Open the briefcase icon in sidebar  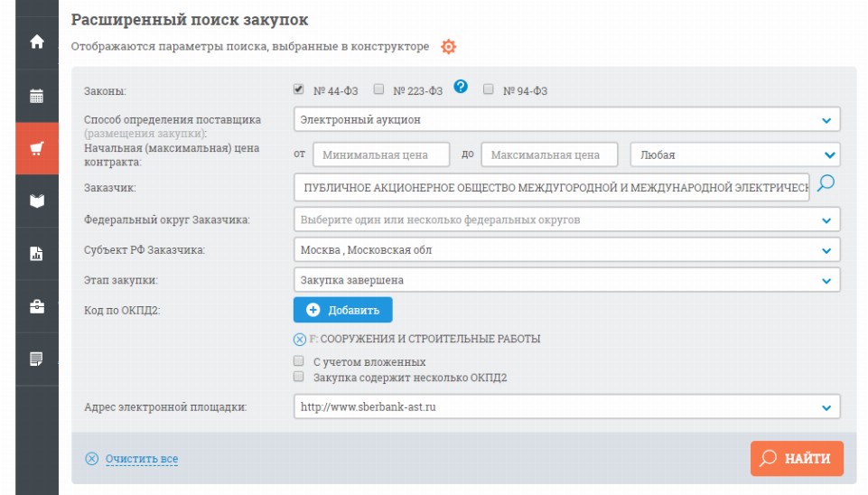tap(37, 306)
